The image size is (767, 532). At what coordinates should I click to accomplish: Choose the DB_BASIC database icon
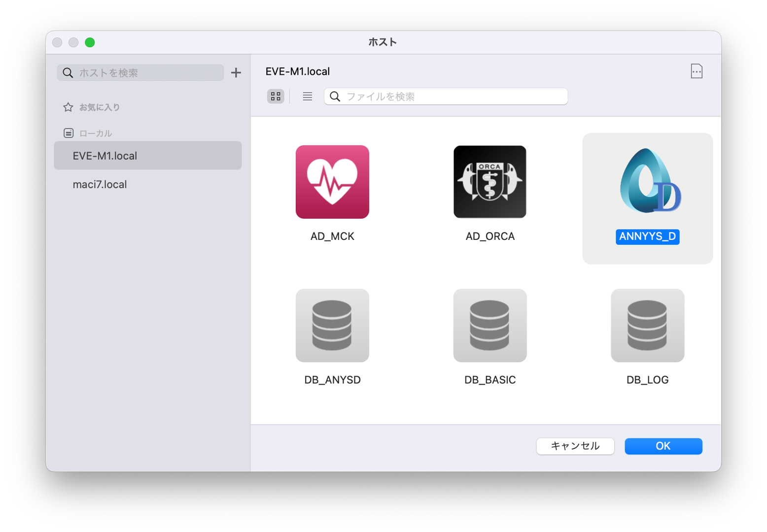490,326
